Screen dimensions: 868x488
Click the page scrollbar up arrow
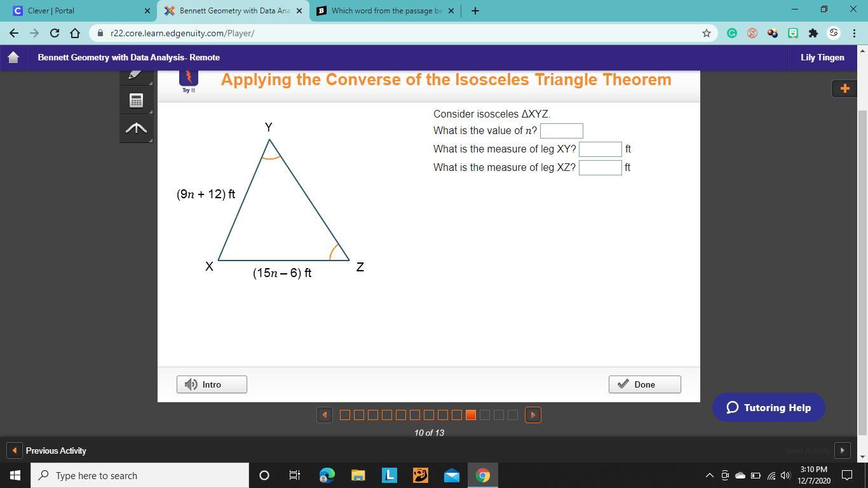tap(862, 50)
